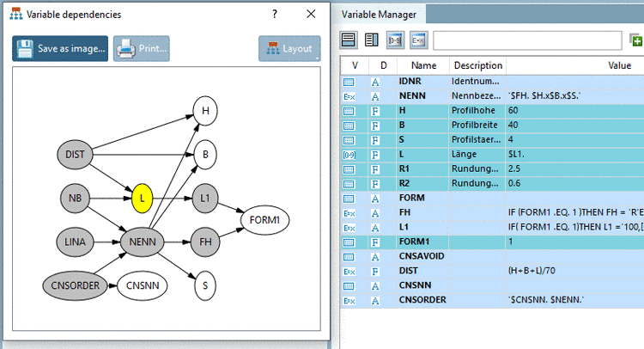Select the LINA node in graph
Image resolution: width=644 pixels, height=349 pixels.
pyautogui.click(x=75, y=242)
